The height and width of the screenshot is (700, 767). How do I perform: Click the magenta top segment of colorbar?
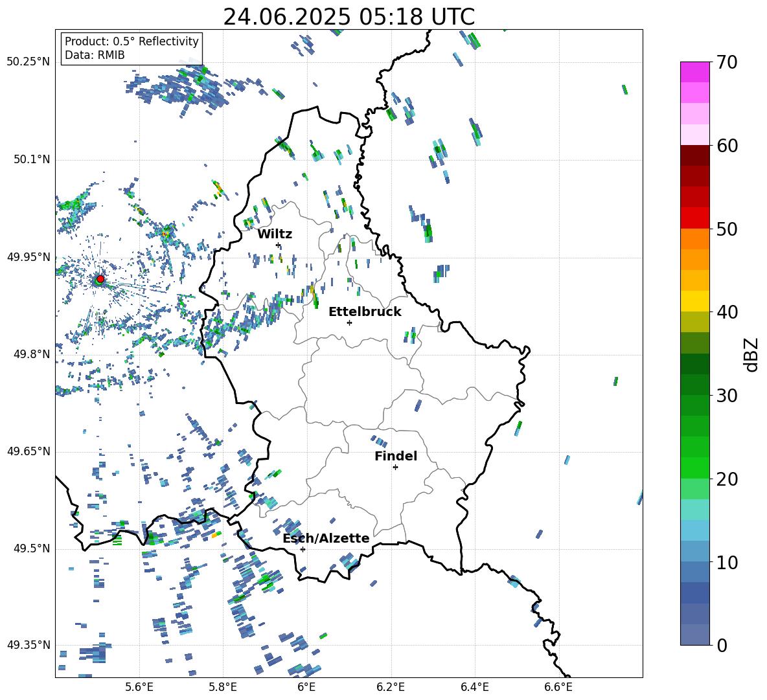[694, 72]
